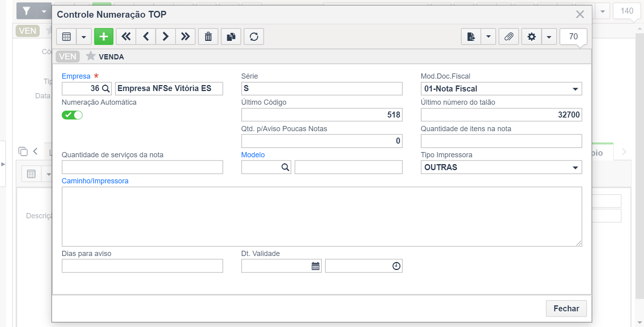Duplicate the current record

[231, 37]
